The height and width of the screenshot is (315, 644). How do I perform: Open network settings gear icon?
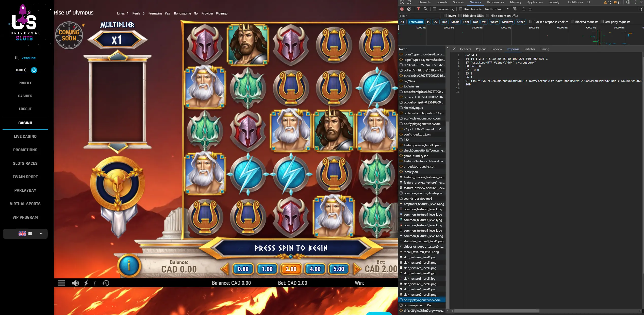pyautogui.click(x=641, y=9)
